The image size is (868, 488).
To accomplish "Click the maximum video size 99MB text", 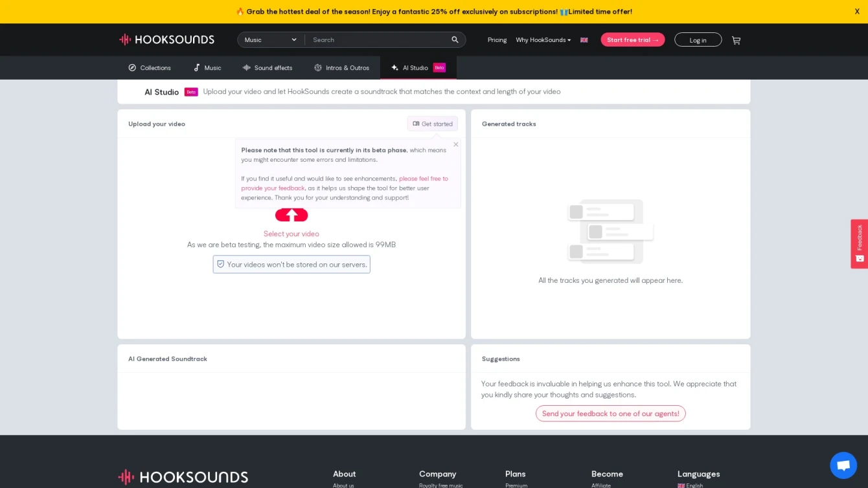I will point(291,245).
